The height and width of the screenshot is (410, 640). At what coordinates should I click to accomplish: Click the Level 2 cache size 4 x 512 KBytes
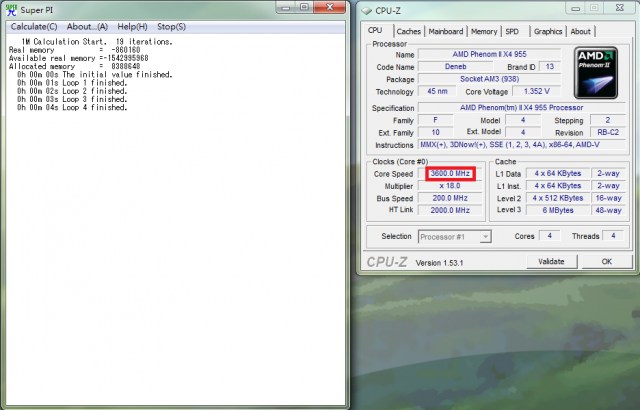(558, 198)
